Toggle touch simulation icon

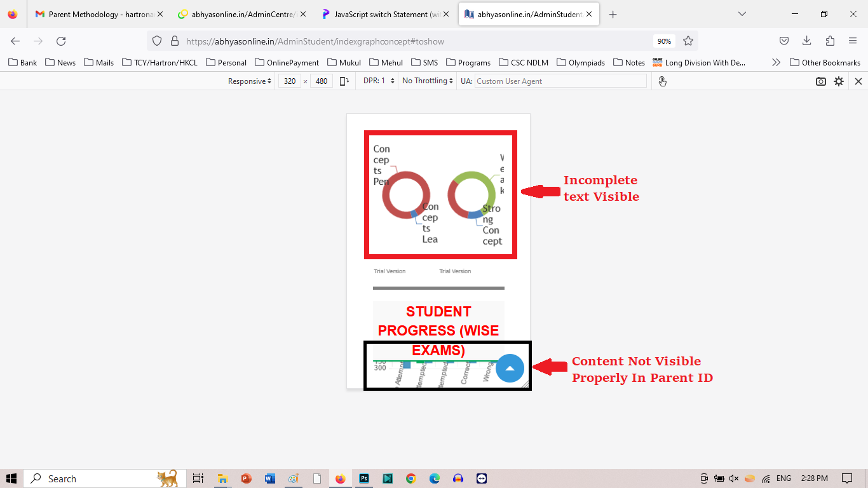click(662, 81)
